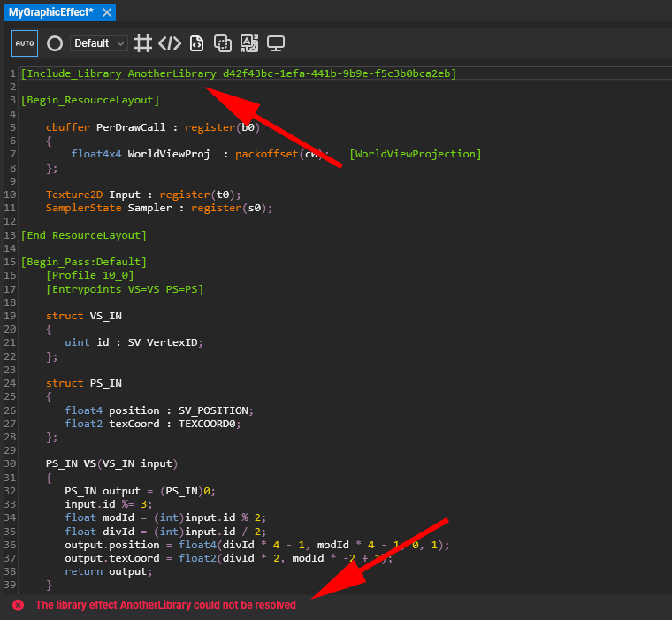Click line number 30 in the gutter
The width and height of the screenshot is (672, 620).
pos(11,463)
